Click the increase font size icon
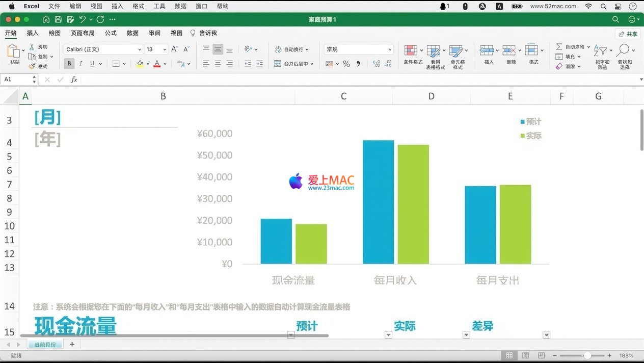This screenshot has width=644, height=363. coord(174,49)
